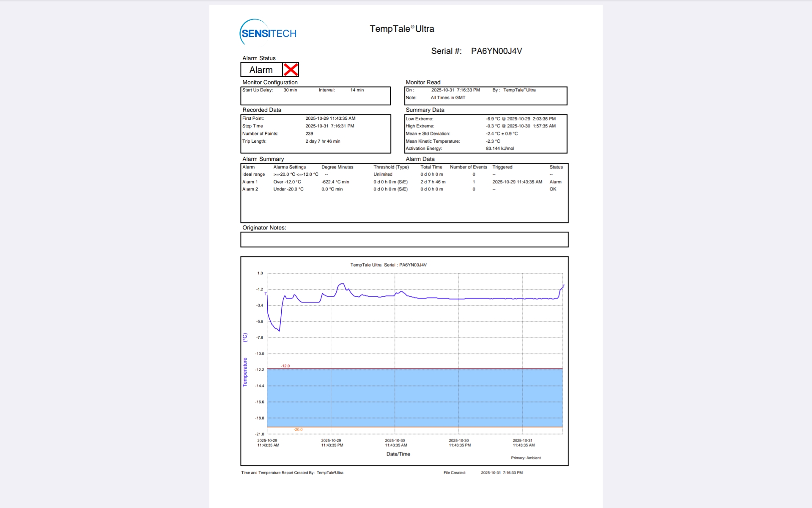Click the TempTale Ultra title
812x508 pixels.
click(402, 29)
